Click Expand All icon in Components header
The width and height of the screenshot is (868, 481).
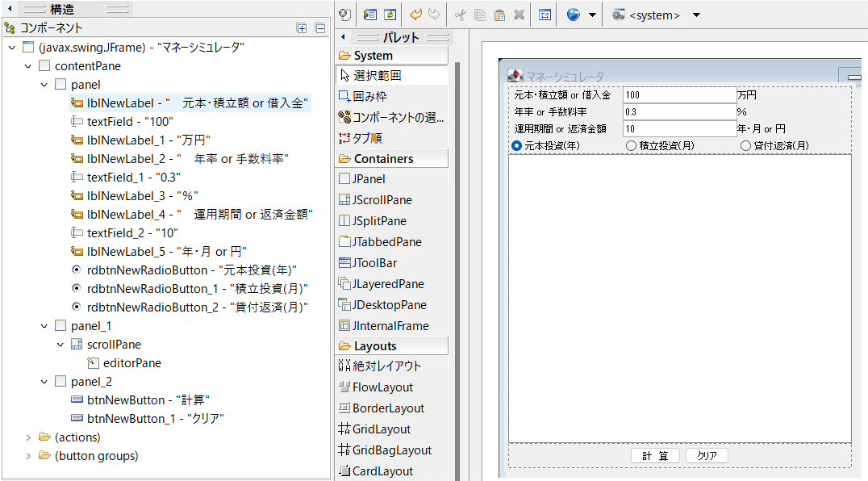point(301,28)
